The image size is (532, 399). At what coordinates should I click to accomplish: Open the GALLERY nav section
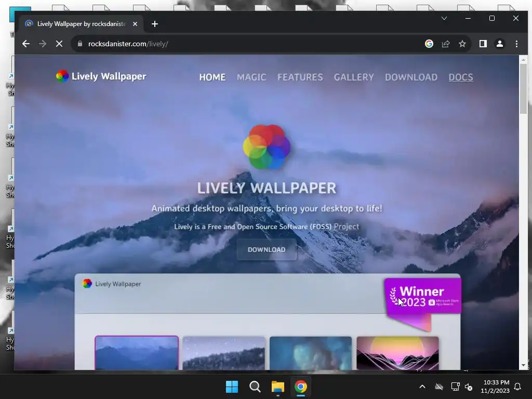tap(354, 77)
